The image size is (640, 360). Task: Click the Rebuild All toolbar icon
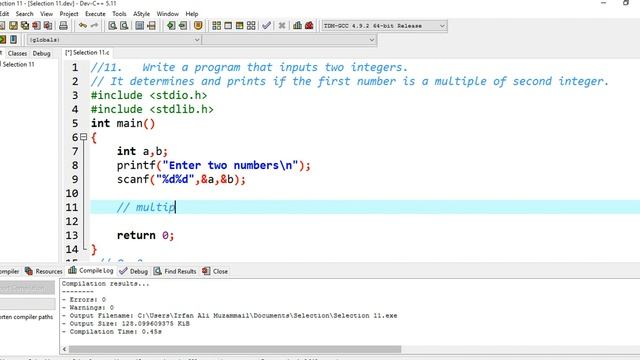pos(251,26)
